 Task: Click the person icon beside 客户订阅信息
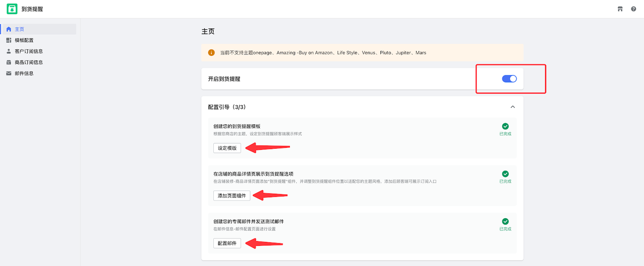9,51
